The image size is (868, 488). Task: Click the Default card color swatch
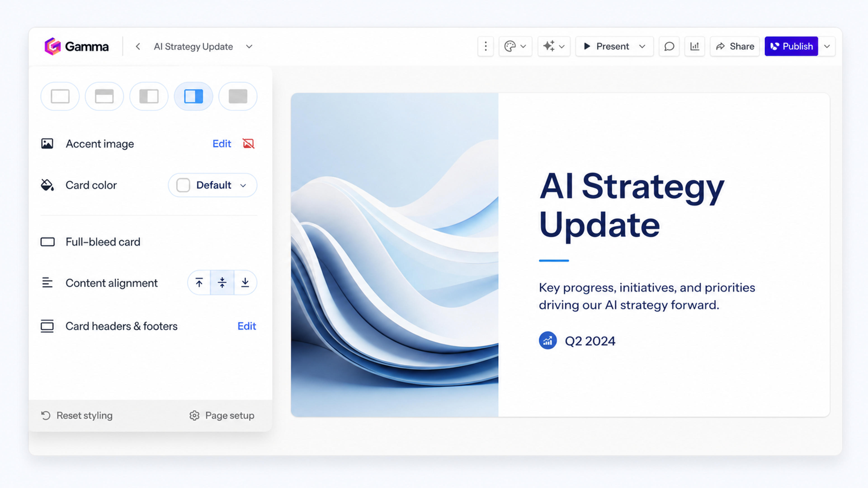[x=183, y=185]
